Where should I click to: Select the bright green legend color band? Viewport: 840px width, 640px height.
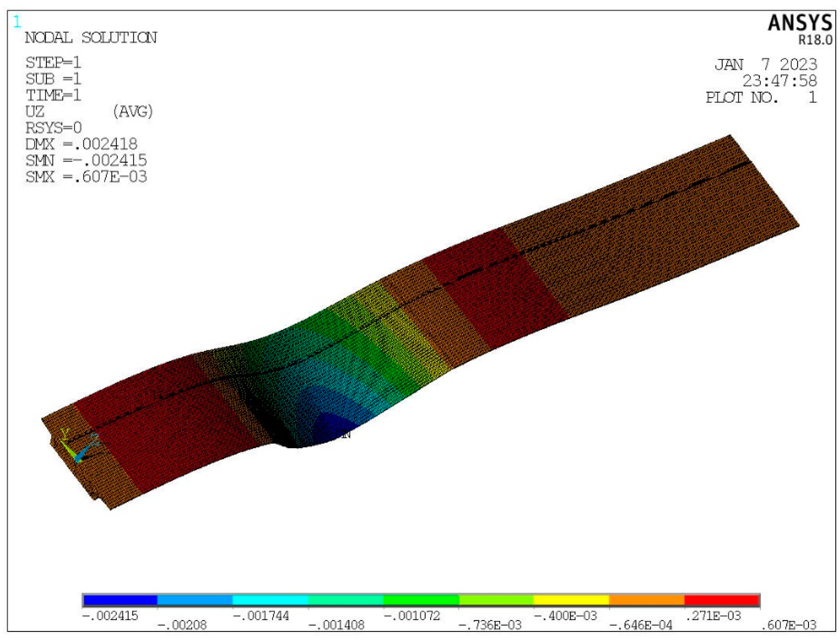(421, 600)
